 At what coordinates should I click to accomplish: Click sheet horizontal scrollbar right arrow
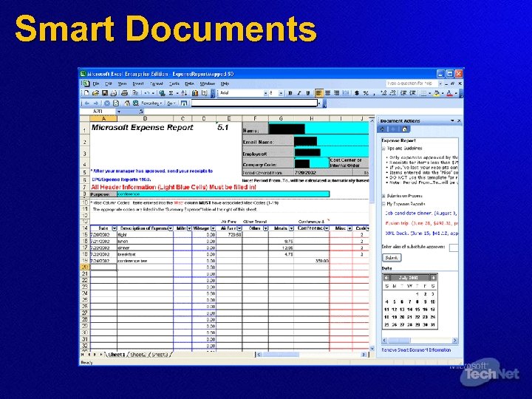[364, 354]
